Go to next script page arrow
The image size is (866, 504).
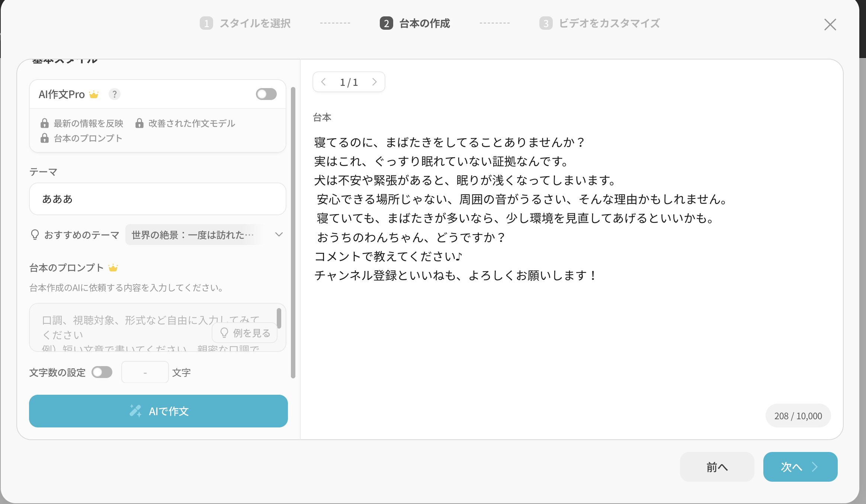click(374, 82)
